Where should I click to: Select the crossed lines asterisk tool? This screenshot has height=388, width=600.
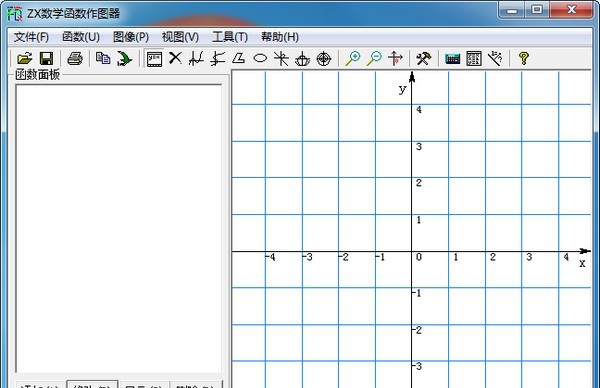point(281,59)
